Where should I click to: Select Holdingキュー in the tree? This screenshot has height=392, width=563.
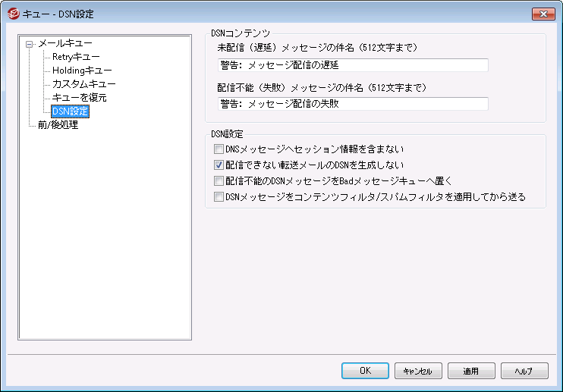pos(82,71)
